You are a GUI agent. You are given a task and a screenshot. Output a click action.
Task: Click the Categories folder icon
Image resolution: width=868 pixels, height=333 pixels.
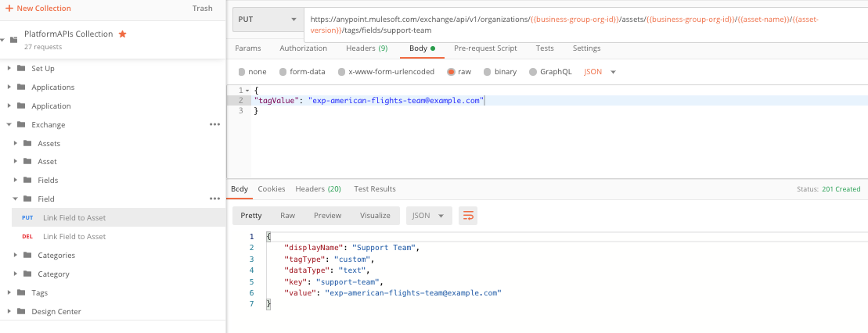[x=27, y=255]
